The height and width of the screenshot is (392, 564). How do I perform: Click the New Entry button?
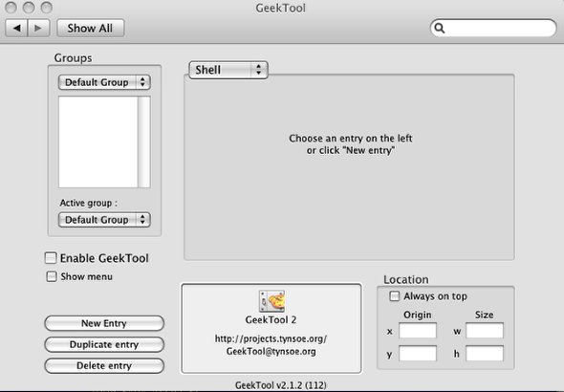click(104, 323)
